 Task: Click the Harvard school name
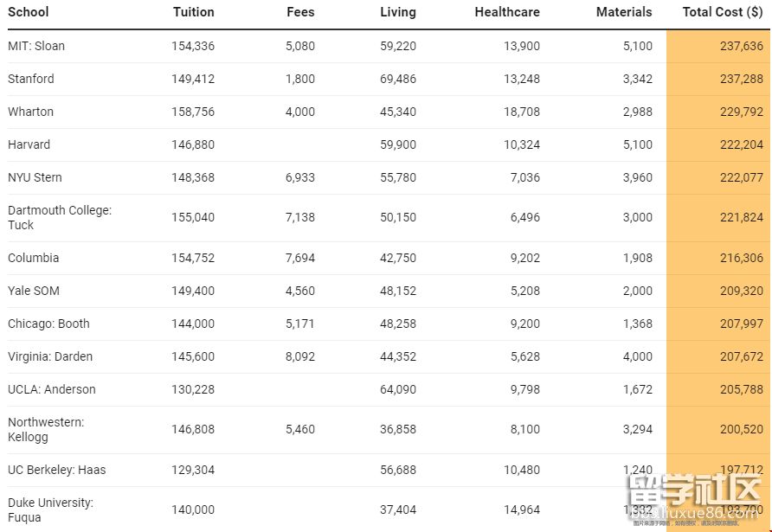pyautogui.click(x=29, y=144)
